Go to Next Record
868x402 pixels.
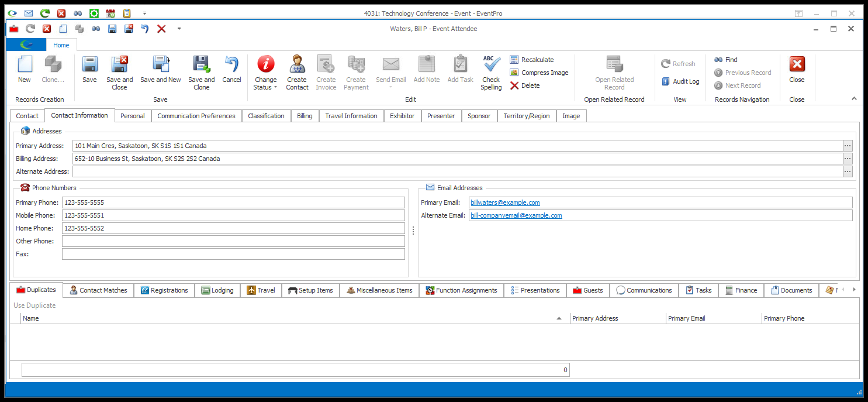[x=737, y=85]
